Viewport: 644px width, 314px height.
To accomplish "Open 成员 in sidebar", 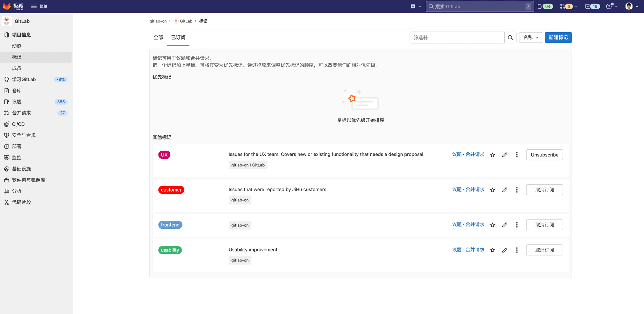I will pos(17,68).
